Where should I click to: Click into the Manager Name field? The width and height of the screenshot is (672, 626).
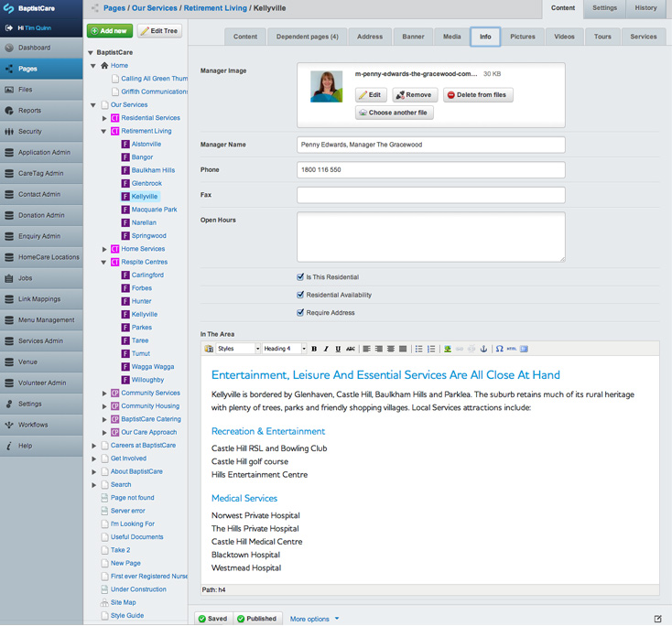coord(430,145)
